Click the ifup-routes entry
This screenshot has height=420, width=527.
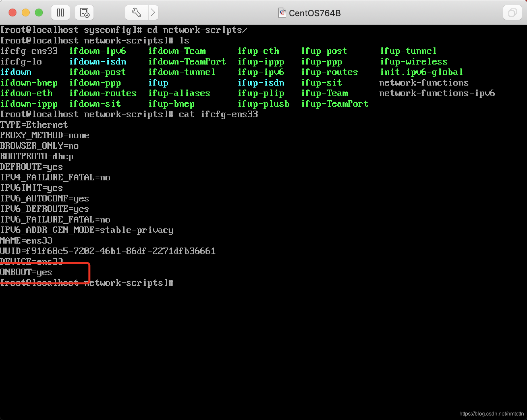coord(329,72)
